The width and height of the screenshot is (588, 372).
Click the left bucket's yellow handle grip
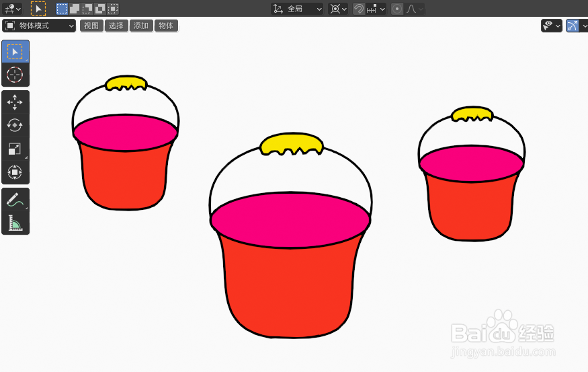tap(126, 83)
